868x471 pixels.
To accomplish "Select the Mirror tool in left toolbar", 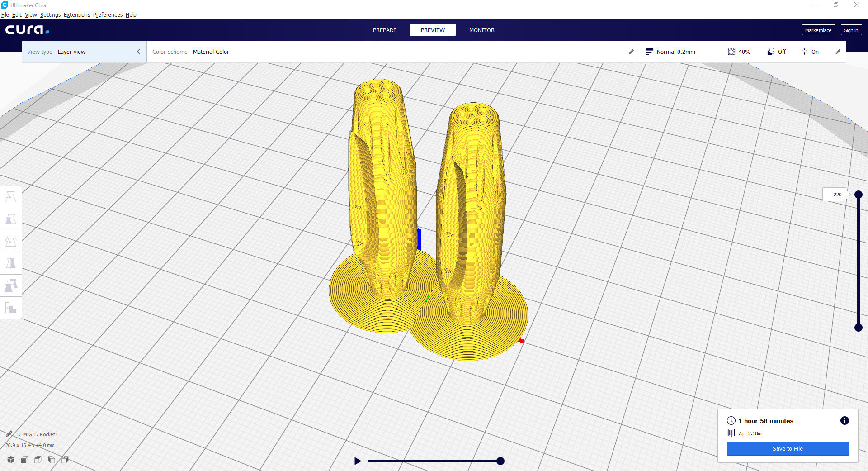I will 11,263.
